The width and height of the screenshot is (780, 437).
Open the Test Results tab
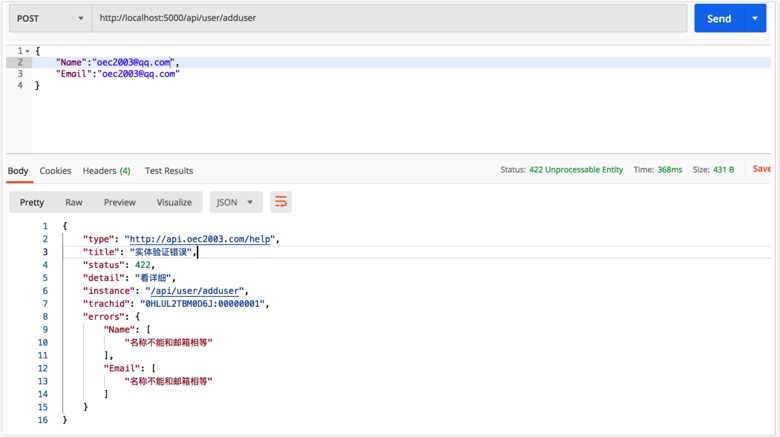click(169, 171)
